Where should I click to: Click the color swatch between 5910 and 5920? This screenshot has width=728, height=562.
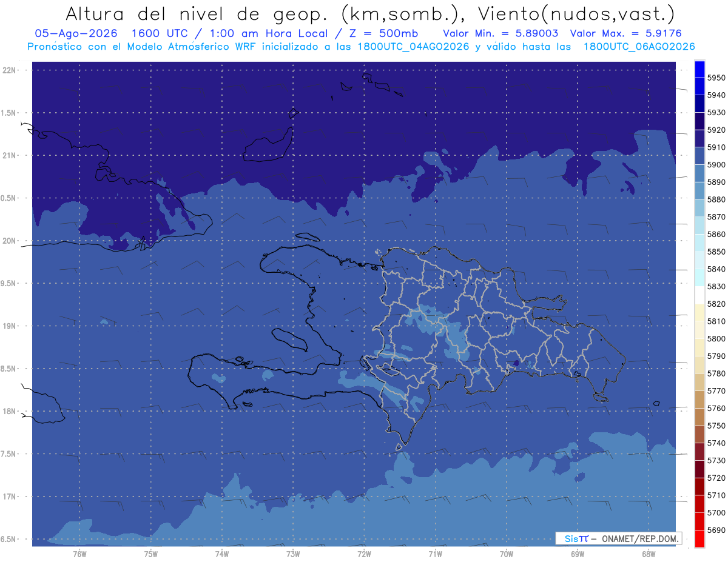[699, 138]
